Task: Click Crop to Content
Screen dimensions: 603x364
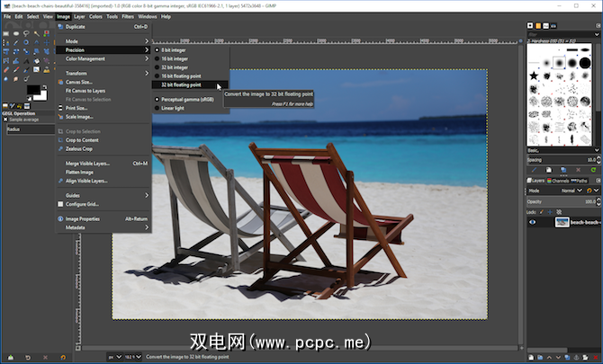Action: coord(83,140)
